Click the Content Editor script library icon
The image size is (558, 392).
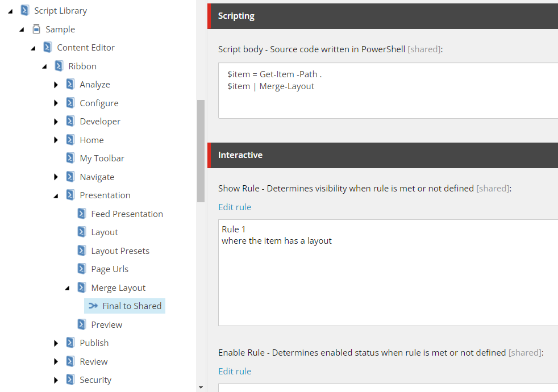point(47,47)
